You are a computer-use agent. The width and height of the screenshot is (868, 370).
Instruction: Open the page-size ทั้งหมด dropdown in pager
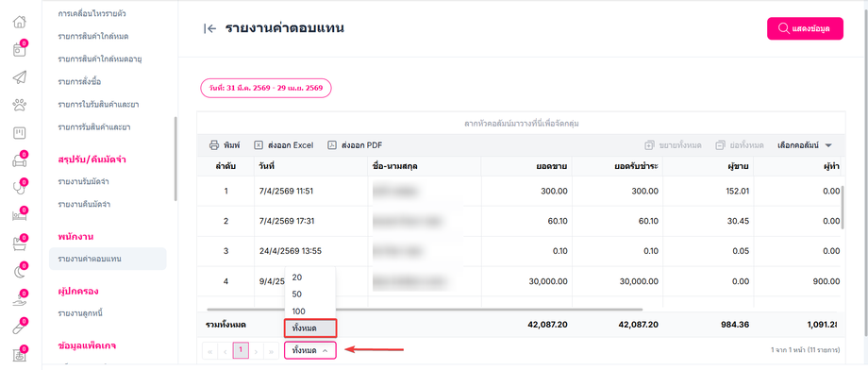coord(310,350)
